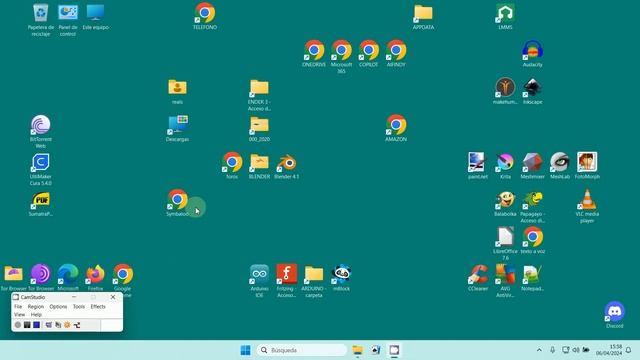
Task: Select the Blender 4.1 application shortcut
Action: [287, 165]
